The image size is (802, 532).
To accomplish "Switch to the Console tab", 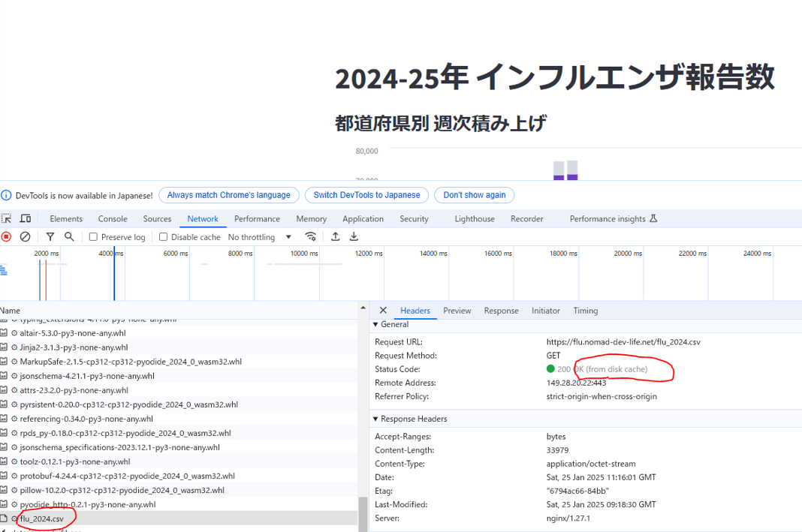I will click(x=113, y=219).
